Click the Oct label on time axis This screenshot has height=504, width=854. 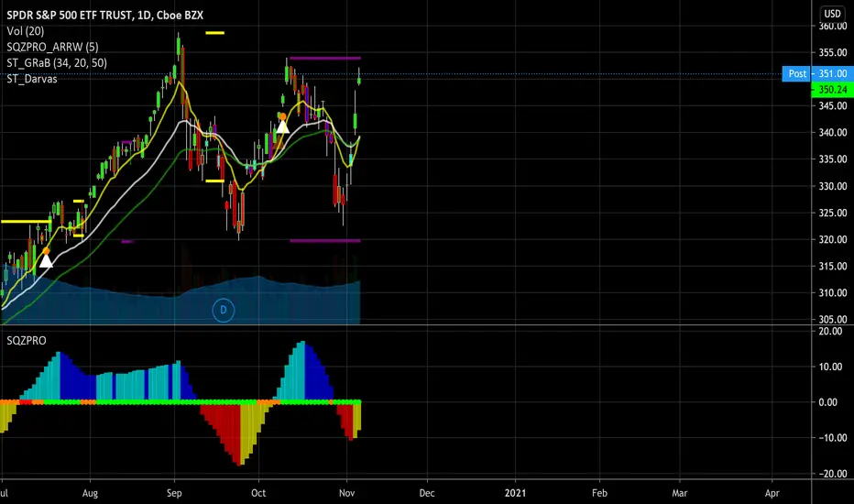[258, 493]
